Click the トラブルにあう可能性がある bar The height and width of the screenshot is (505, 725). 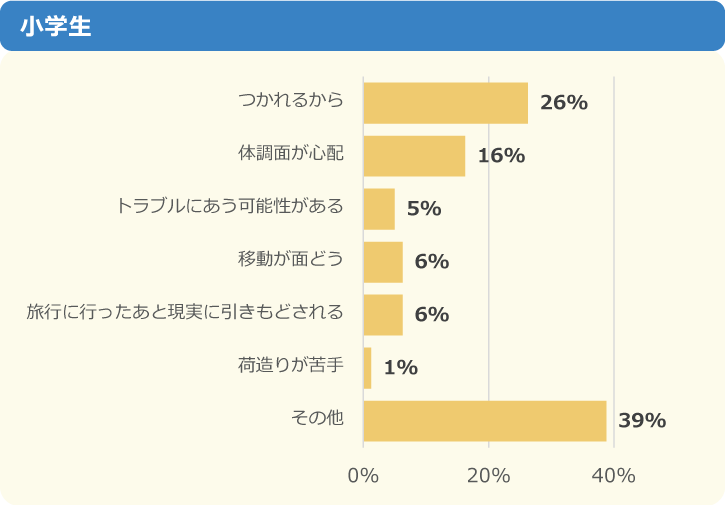click(x=379, y=209)
